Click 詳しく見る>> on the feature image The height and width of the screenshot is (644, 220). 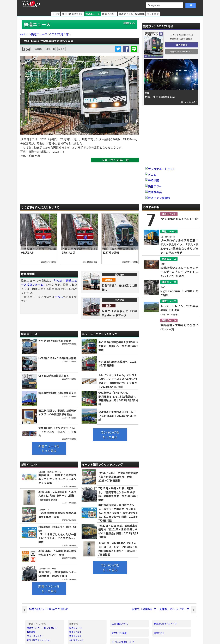(189, 102)
